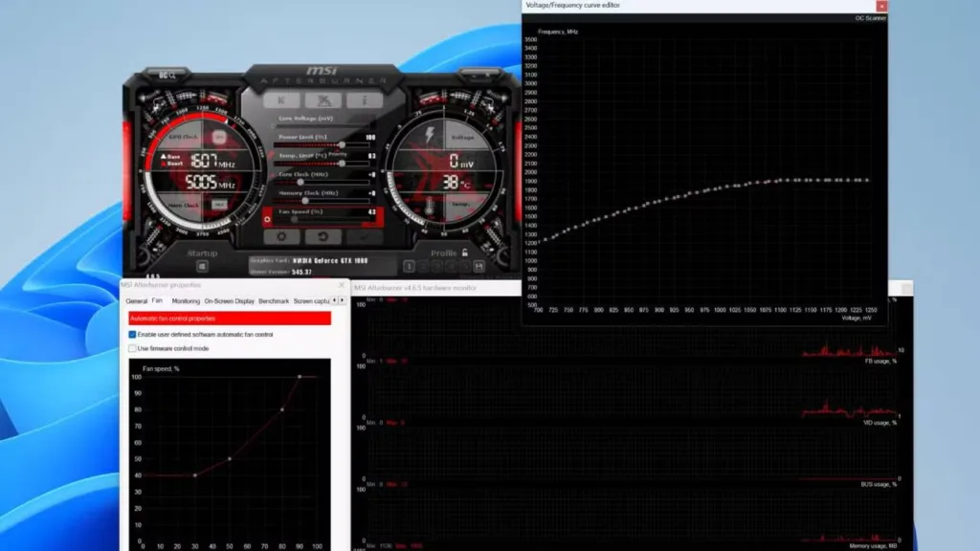Apply settings with the checkmark button

tap(365, 237)
